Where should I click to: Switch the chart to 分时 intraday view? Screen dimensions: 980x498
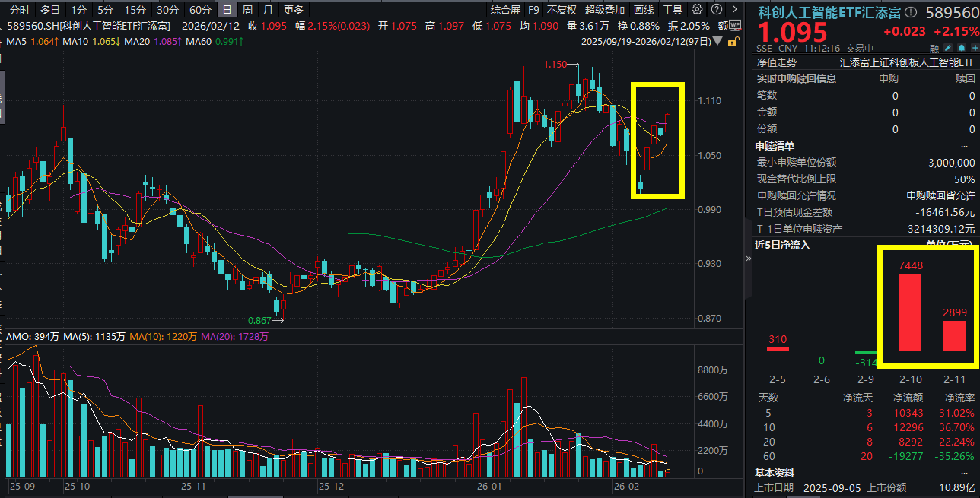click(19, 10)
